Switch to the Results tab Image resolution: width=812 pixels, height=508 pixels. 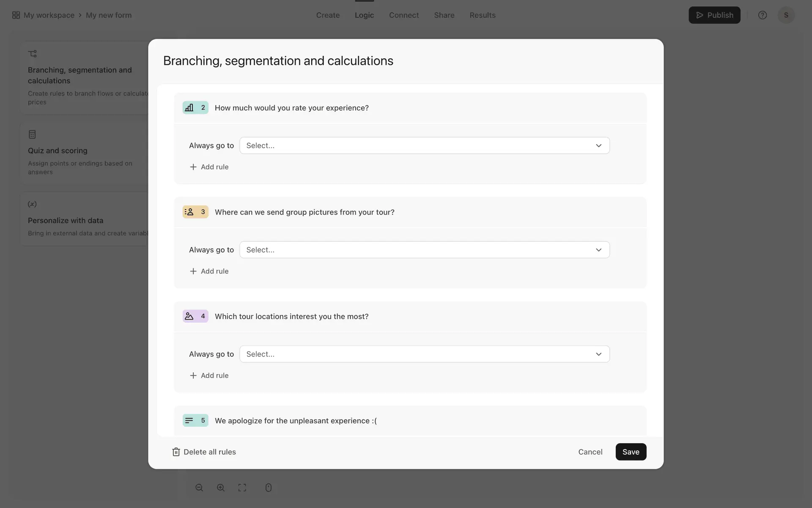click(x=482, y=15)
